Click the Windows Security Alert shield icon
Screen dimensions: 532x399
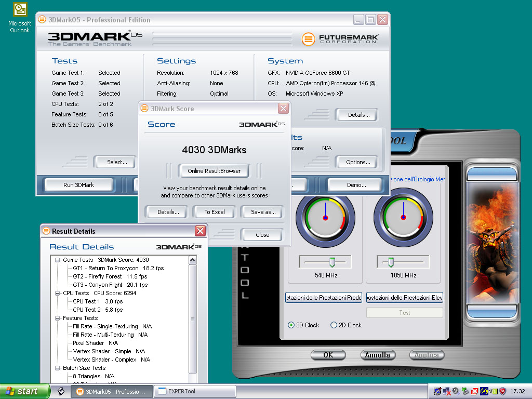502,391
